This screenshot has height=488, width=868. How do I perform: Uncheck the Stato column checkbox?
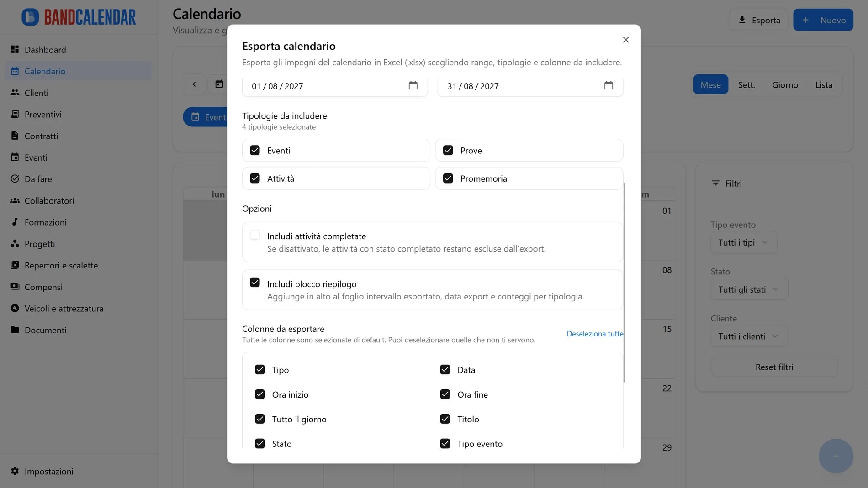tap(260, 443)
